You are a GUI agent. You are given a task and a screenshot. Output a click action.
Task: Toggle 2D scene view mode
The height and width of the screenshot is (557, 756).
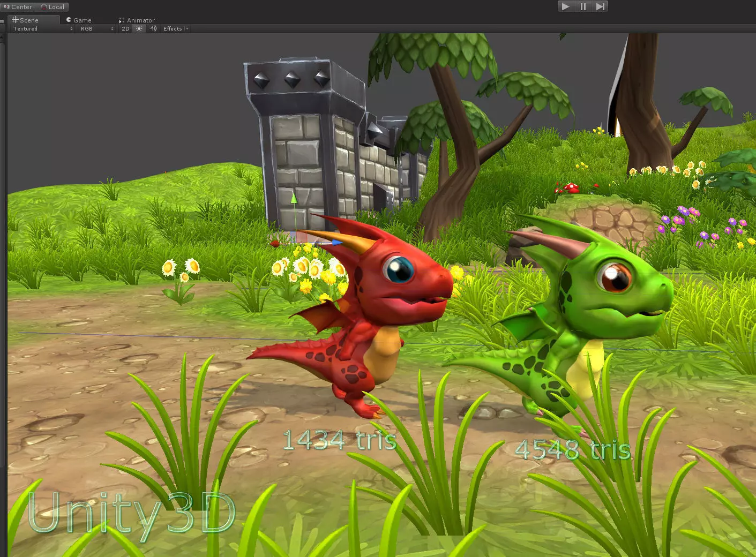click(x=125, y=29)
